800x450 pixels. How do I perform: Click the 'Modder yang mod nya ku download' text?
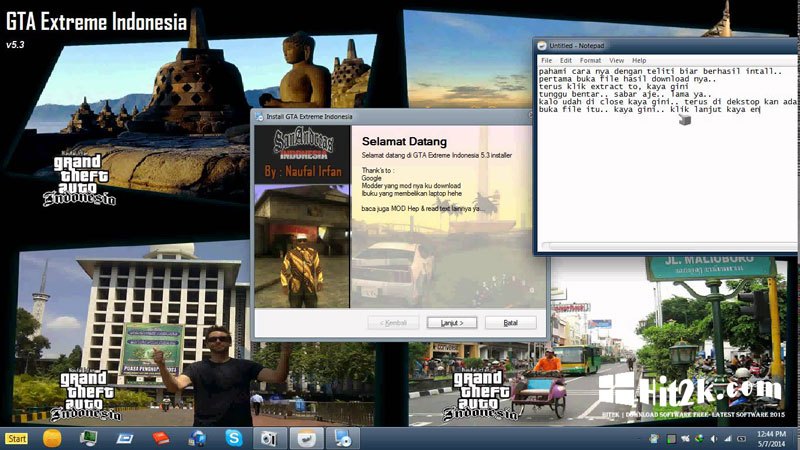tap(411, 186)
